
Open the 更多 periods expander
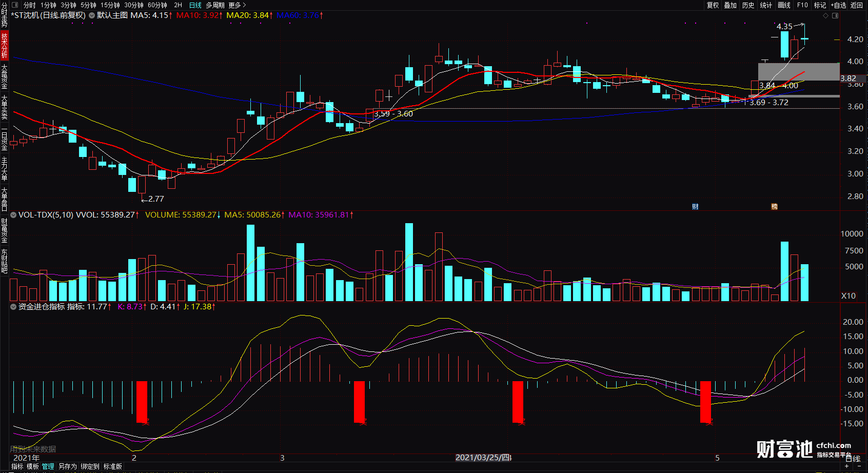coord(237,5)
